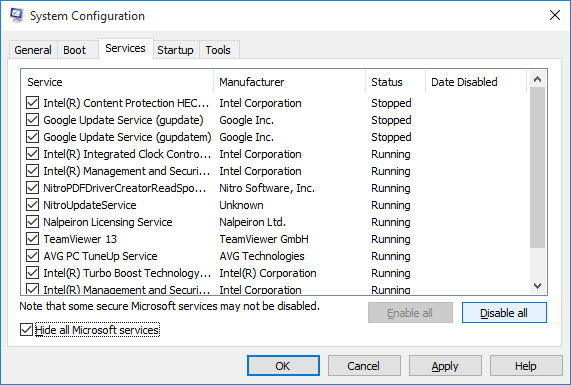The width and height of the screenshot is (571, 385).
Task: Uncheck AVG PC TuneUp Service
Action: pyautogui.click(x=32, y=256)
